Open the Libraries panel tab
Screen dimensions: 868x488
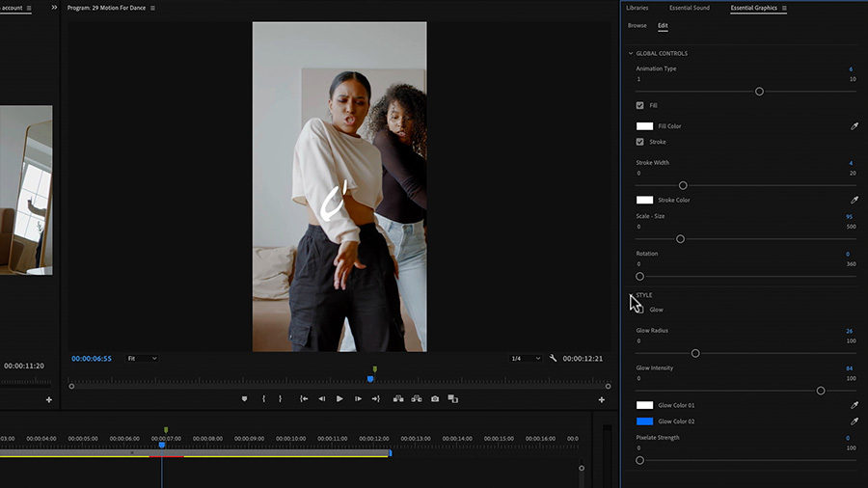[637, 8]
